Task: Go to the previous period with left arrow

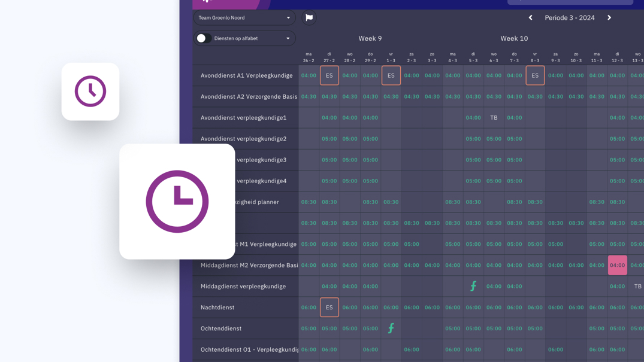Action: pos(530,18)
